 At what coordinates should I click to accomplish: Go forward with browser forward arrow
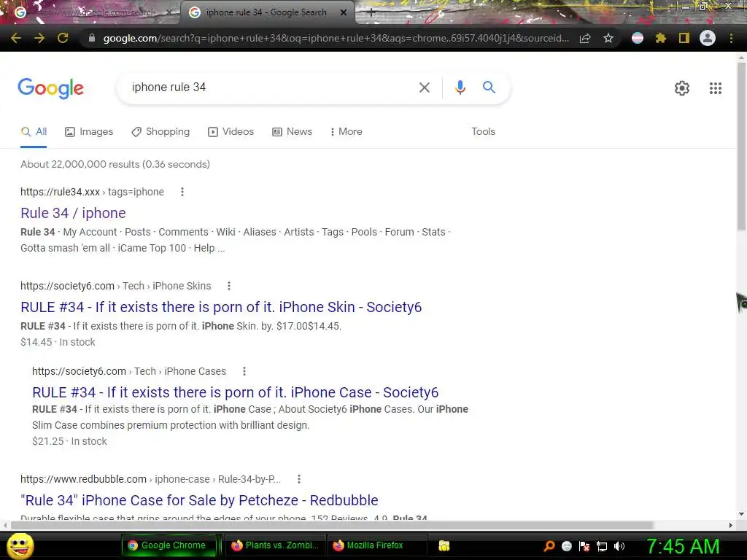click(x=39, y=38)
